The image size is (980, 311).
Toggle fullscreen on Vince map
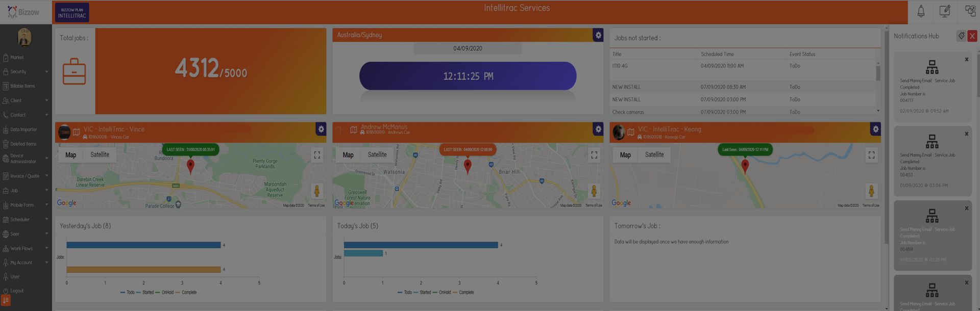[x=317, y=155]
